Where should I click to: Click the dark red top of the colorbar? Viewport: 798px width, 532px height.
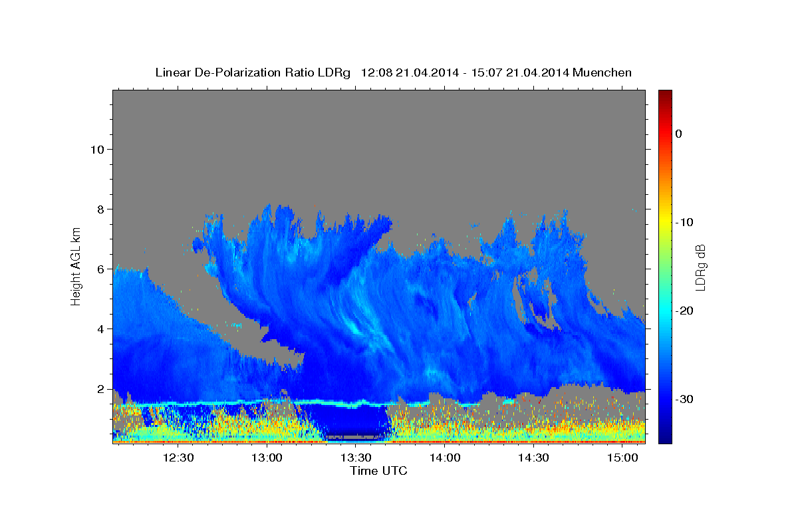[x=665, y=95]
